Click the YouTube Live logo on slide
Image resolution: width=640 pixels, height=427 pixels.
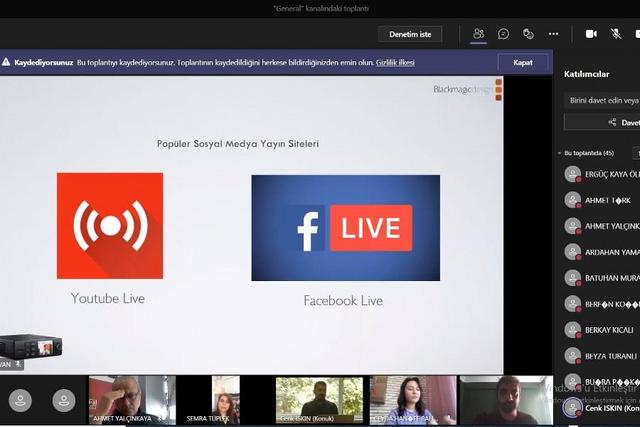coord(110,226)
